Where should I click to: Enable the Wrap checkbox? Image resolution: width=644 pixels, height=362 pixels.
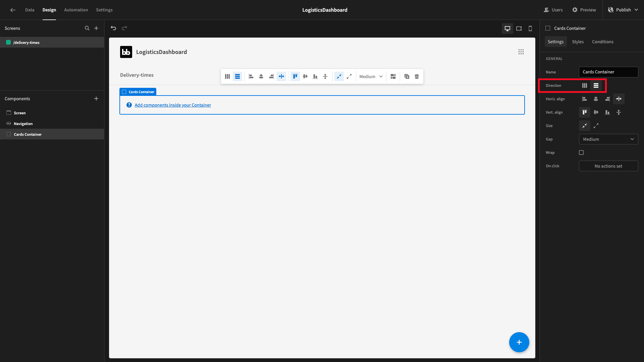pos(581,153)
